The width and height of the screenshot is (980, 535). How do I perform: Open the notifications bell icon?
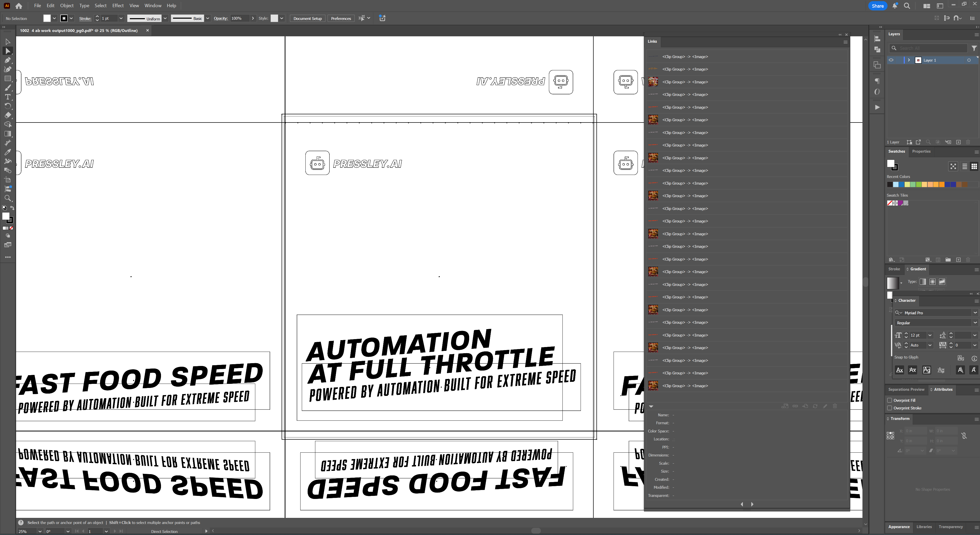pos(895,6)
